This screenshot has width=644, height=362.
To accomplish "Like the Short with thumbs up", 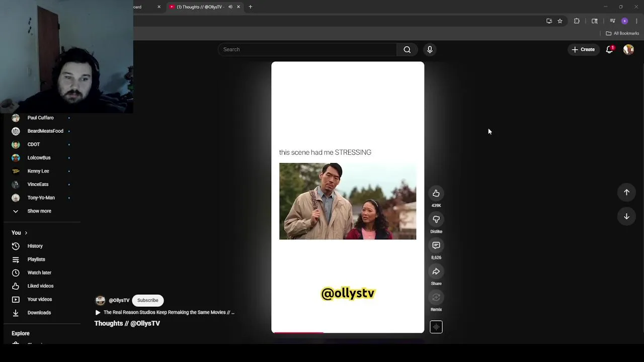I will click(436, 194).
